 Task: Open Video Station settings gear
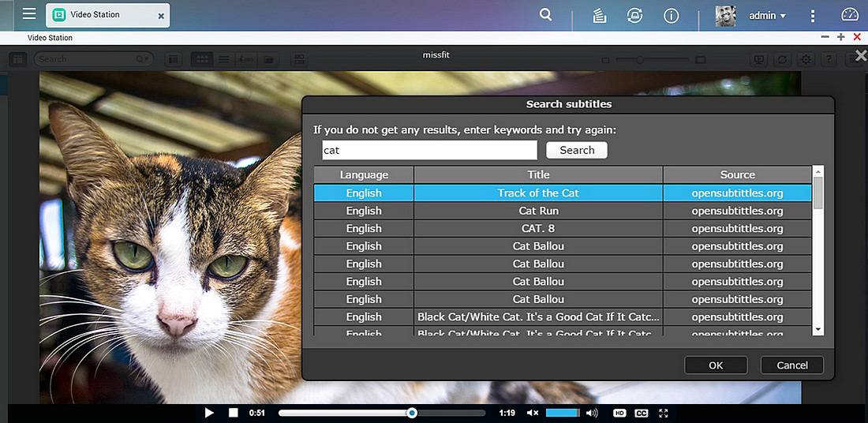pos(806,59)
